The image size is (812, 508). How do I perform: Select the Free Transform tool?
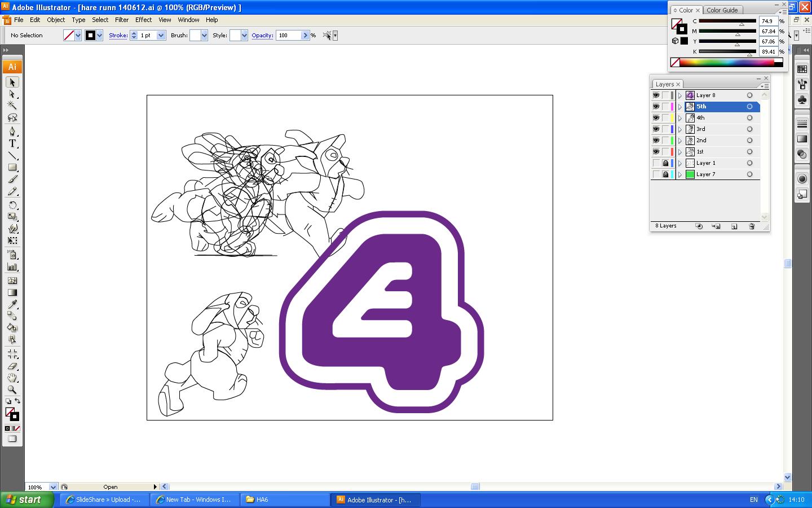tap(12, 240)
